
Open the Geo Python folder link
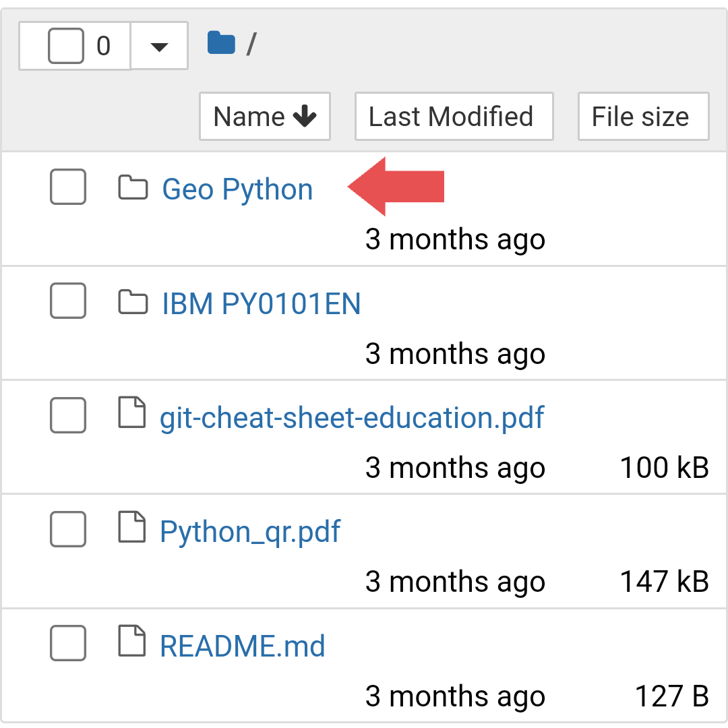point(237,189)
